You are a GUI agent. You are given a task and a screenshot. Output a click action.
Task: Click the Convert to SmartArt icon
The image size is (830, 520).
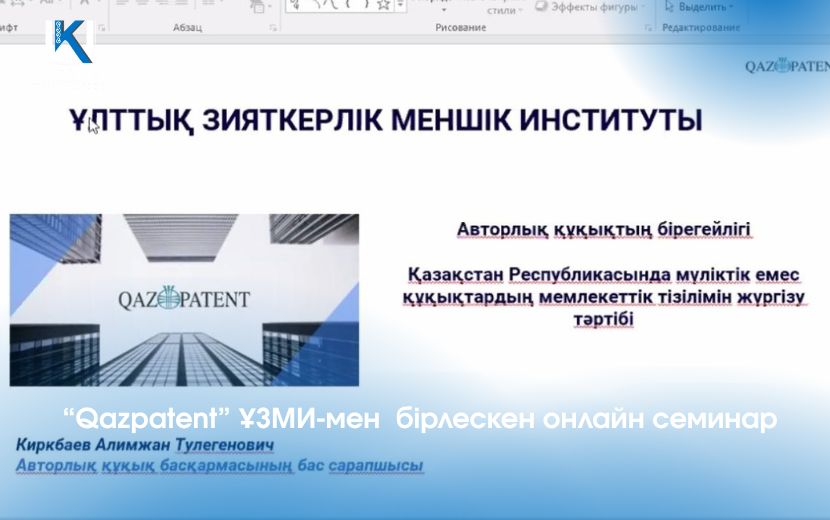pos(259,6)
